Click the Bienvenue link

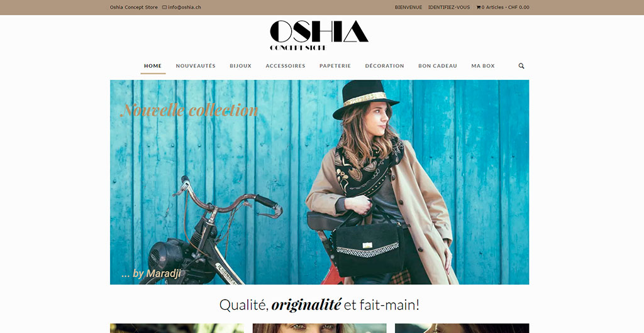[408, 8]
